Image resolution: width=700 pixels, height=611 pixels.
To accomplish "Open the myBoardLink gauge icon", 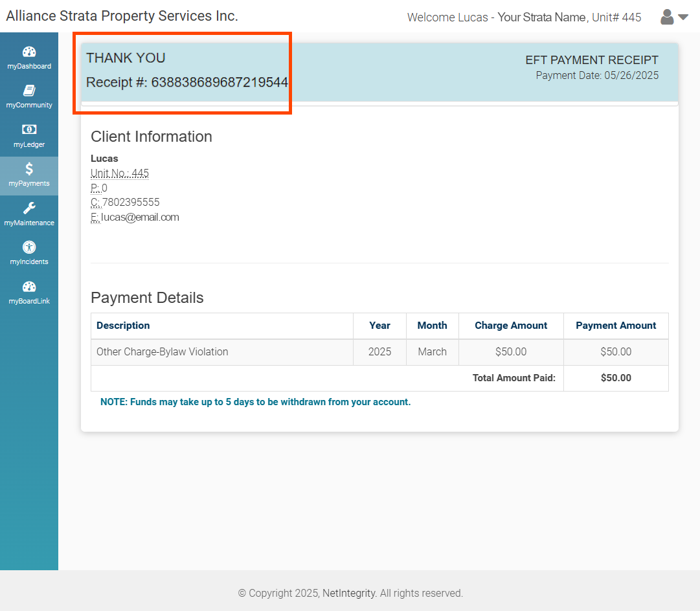I will [29, 286].
